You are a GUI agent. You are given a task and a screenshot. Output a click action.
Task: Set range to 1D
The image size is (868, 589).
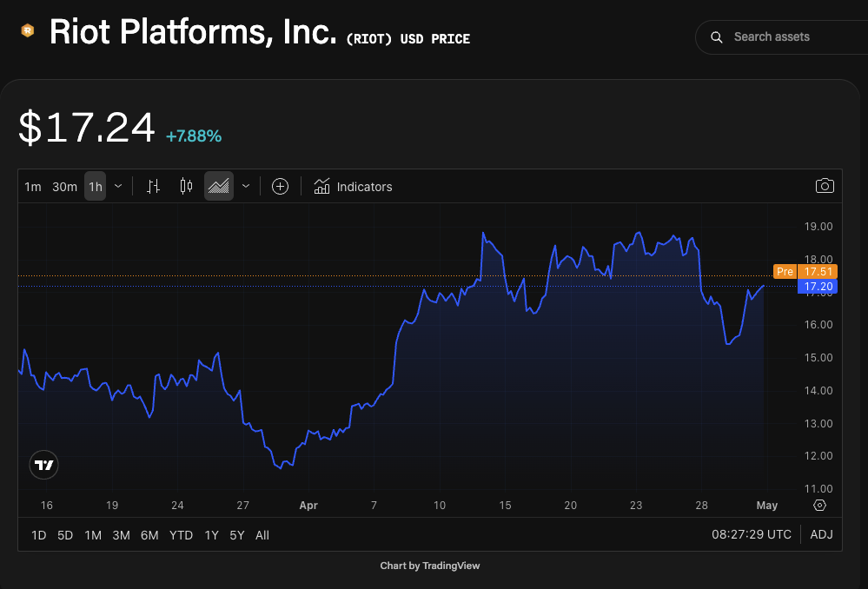coord(39,535)
